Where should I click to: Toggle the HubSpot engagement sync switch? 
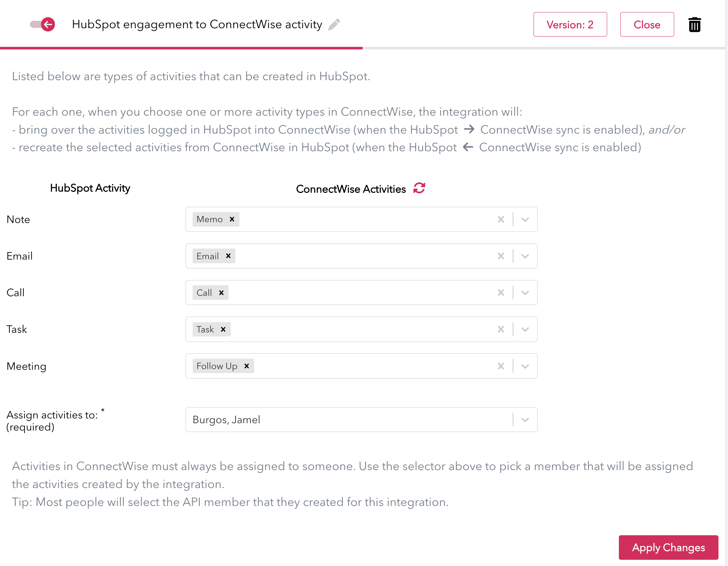point(42,25)
